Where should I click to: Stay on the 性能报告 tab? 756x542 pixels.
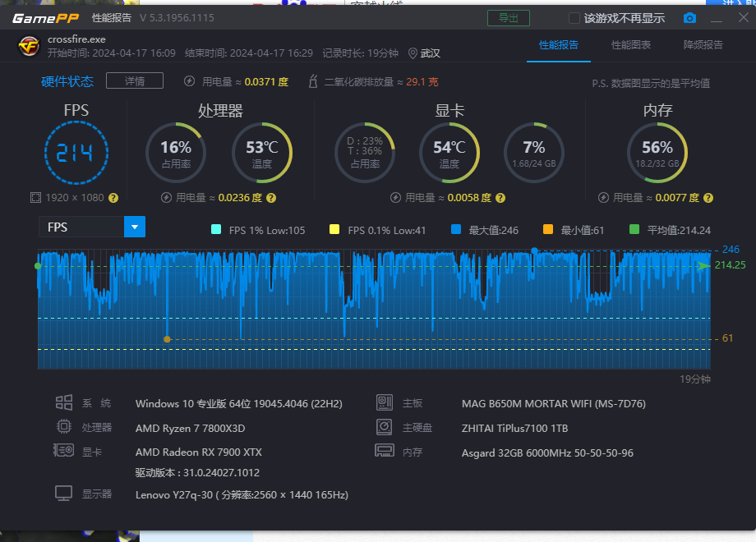point(558,45)
